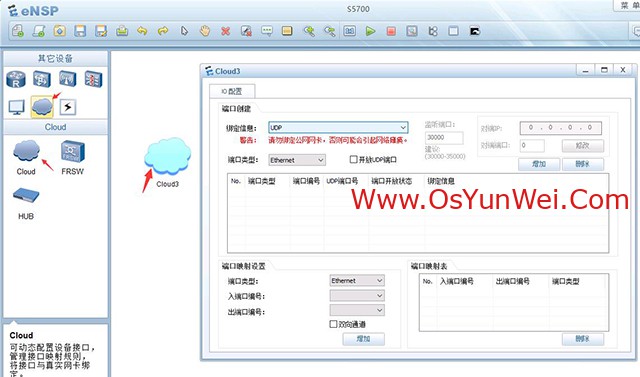Image resolution: width=640 pixels, height=377 pixels.
Task: Expand the Ethernet port type dropdown in port creation
Action: pyautogui.click(x=297, y=160)
